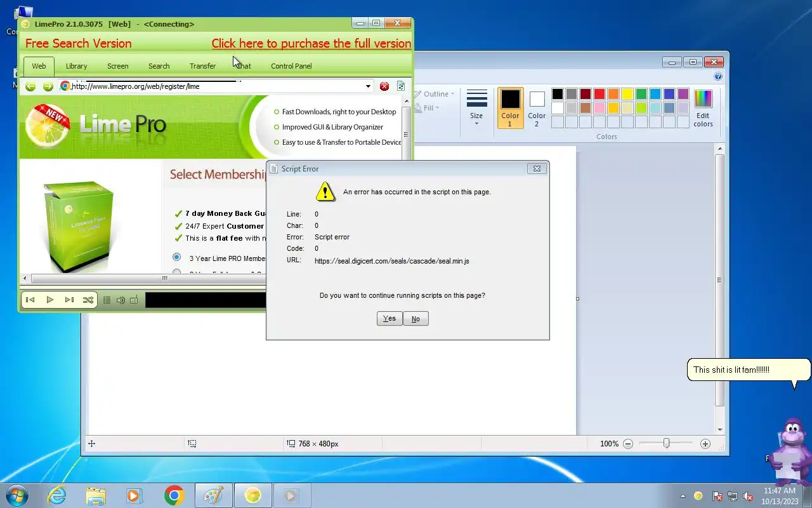Open the LimePro URL history dropdown
Screen dimensions: 812x508
368,86
